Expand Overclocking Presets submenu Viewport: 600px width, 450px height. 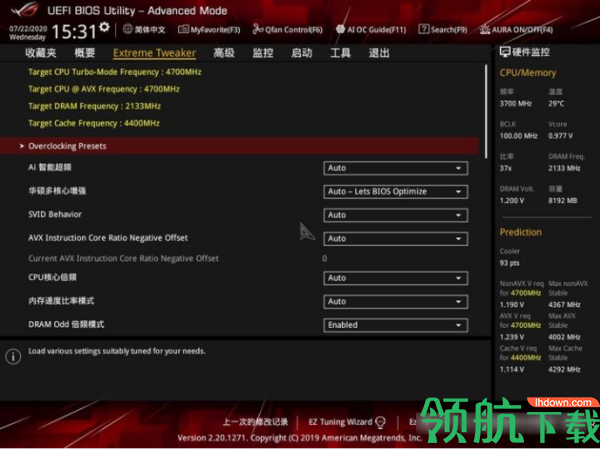coord(240,146)
